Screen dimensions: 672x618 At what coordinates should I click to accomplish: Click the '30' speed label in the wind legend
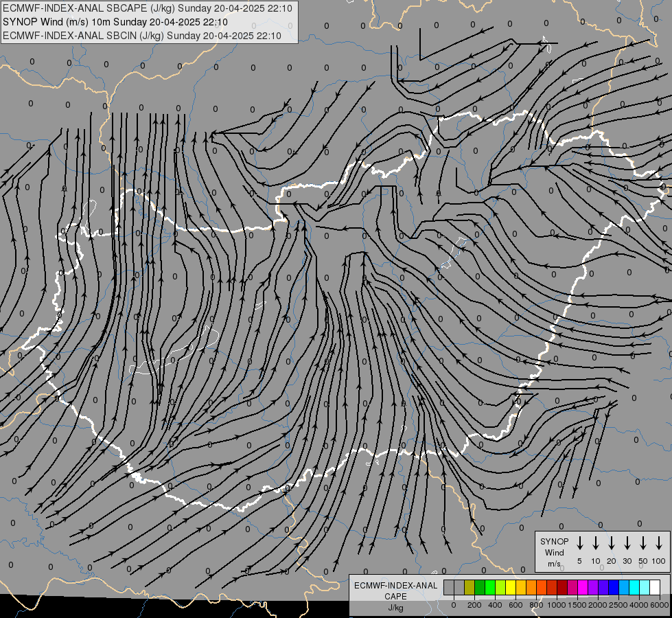pos(627,561)
